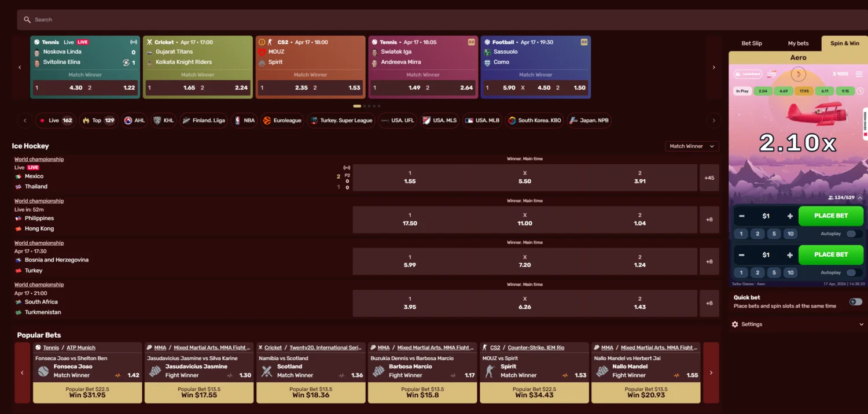The width and height of the screenshot is (868, 414).
Task: Pick Mexico win odds 1.55
Action: [410, 178]
